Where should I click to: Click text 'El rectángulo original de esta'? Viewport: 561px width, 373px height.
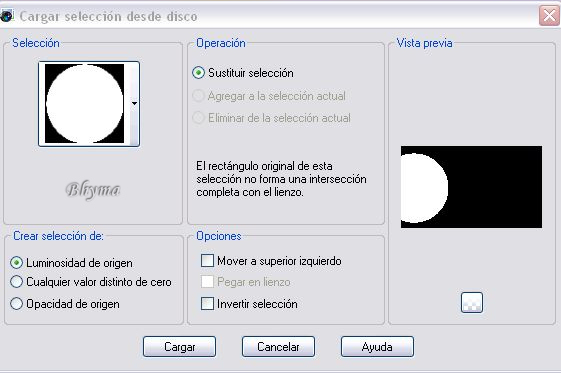click(x=264, y=166)
